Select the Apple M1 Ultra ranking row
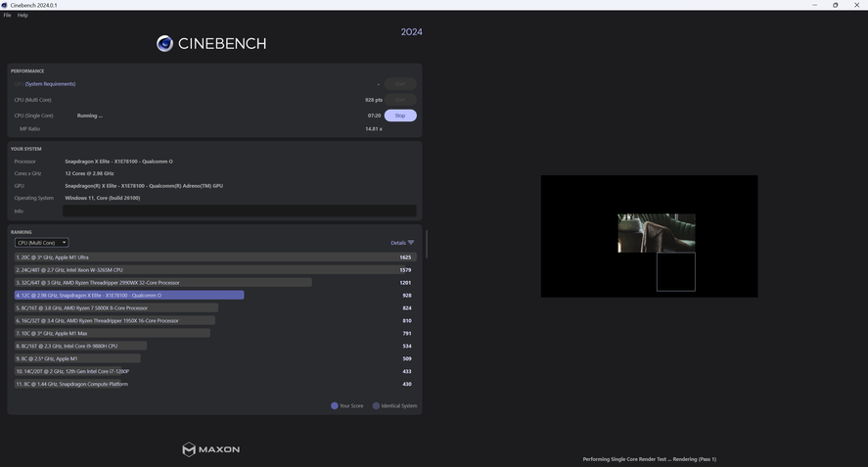868x467 pixels. point(215,257)
